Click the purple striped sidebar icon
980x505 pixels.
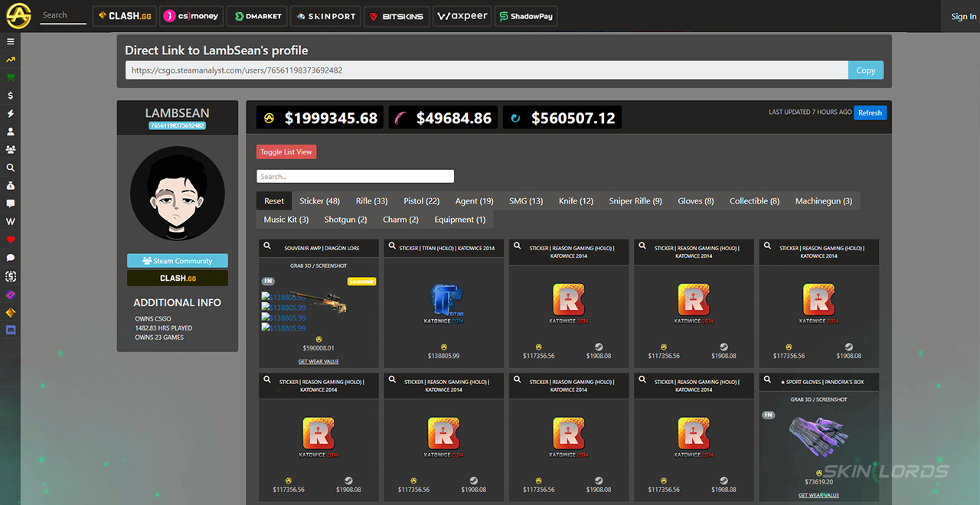click(11, 294)
